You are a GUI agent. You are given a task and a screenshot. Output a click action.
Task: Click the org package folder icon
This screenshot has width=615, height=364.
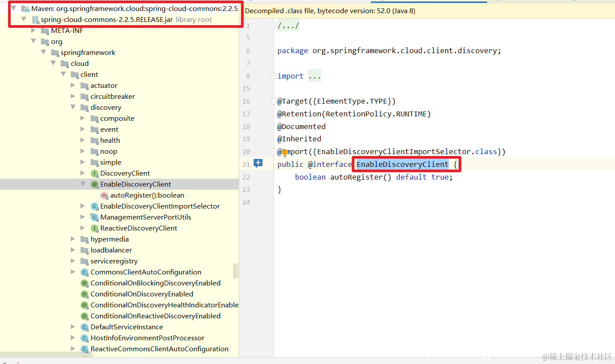click(x=44, y=42)
